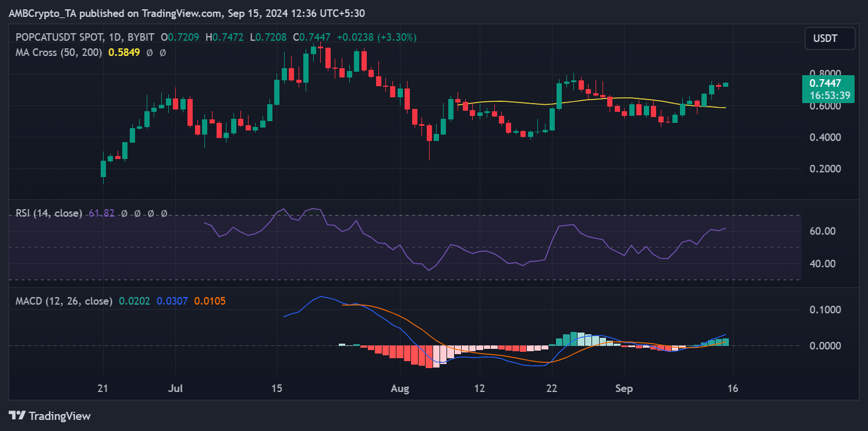868x431 pixels.
Task: Click the +0.0238 (+3.30%) change value
Action: [376, 37]
